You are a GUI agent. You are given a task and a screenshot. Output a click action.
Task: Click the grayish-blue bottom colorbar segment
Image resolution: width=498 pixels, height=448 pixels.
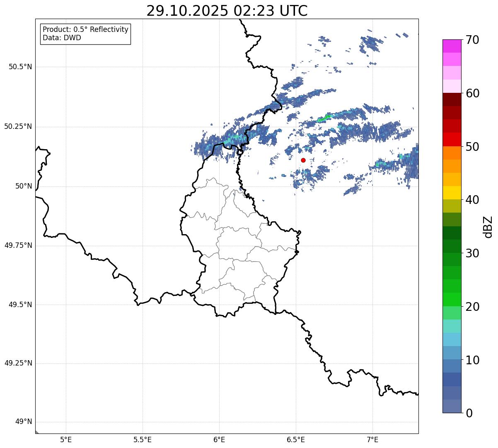tap(452, 406)
